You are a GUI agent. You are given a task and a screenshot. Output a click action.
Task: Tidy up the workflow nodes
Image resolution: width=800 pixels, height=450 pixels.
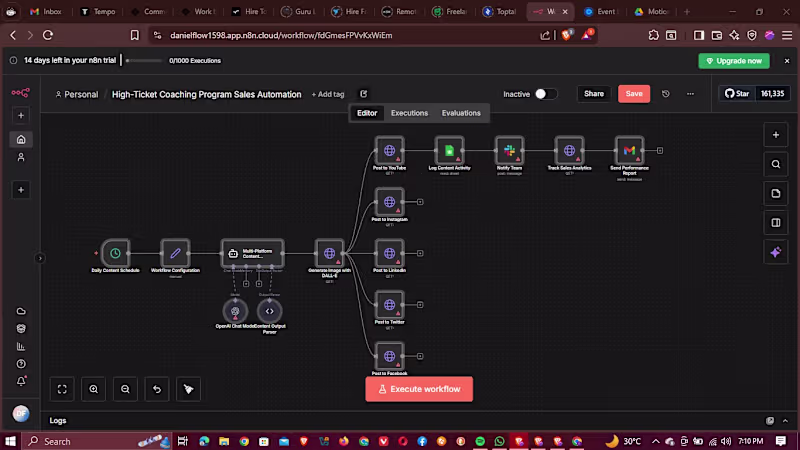(189, 389)
